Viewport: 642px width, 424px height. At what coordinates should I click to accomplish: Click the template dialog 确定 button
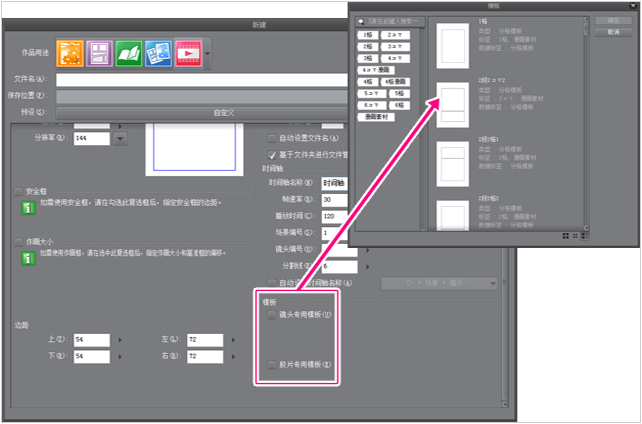click(x=613, y=20)
